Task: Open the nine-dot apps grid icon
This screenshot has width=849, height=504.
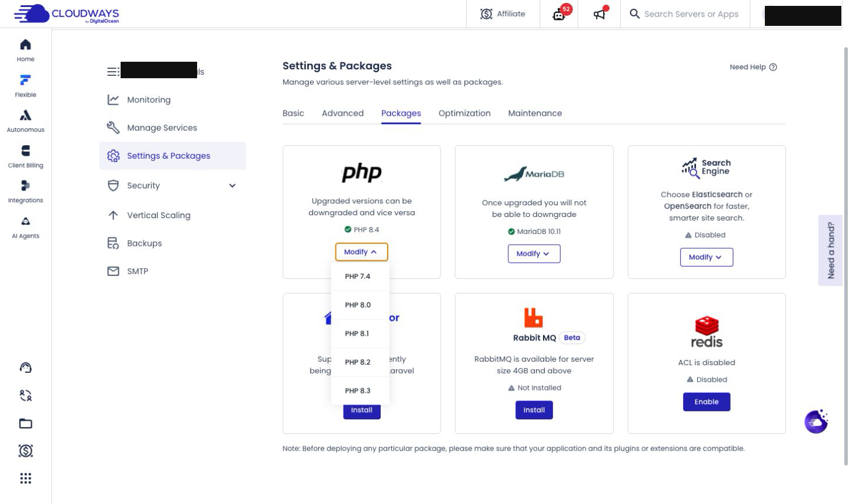Action: tap(25, 478)
